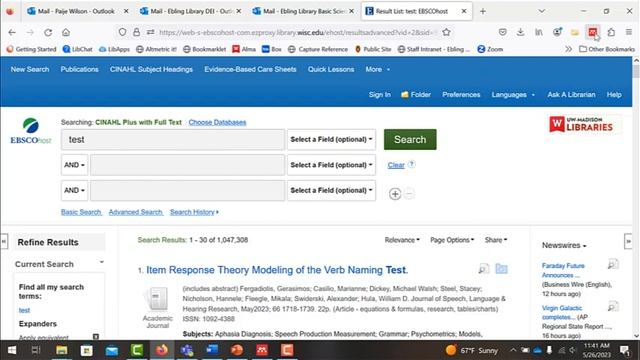Open a new browser tab with plus

pyautogui.click(x=483, y=11)
